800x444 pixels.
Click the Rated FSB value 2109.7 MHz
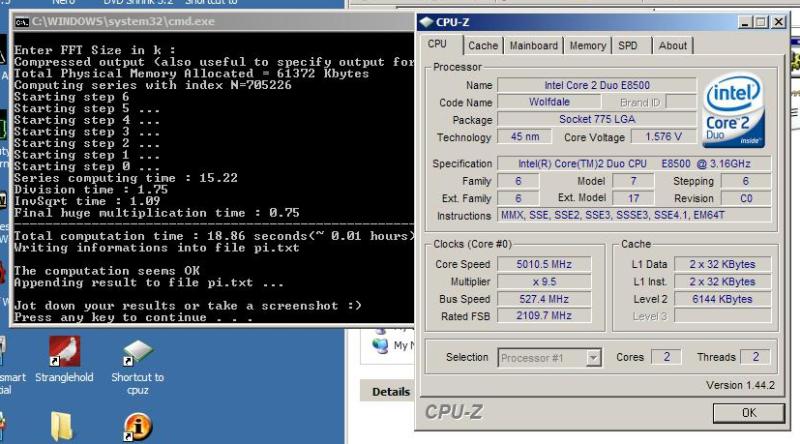[544, 316]
